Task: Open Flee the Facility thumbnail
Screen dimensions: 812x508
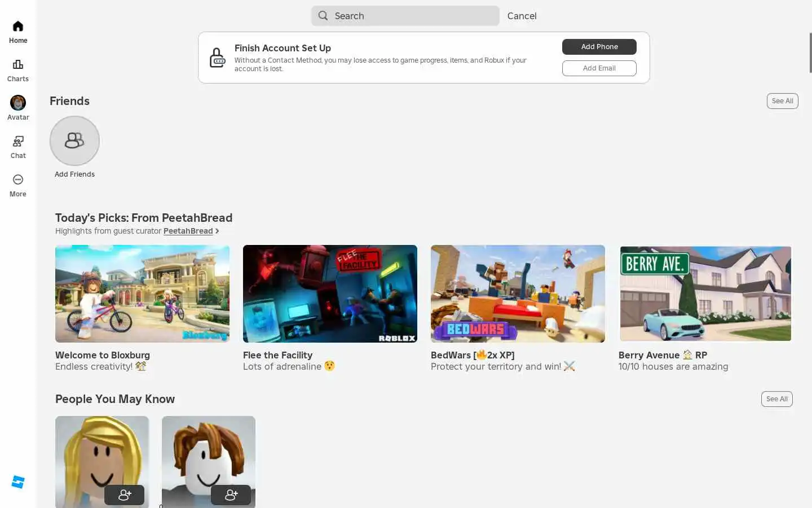Action: pos(330,294)
